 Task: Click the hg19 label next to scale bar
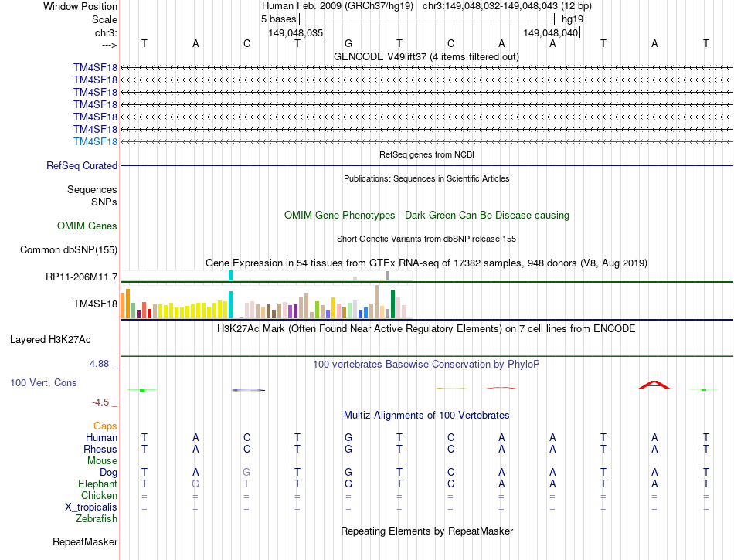(573, 19)
